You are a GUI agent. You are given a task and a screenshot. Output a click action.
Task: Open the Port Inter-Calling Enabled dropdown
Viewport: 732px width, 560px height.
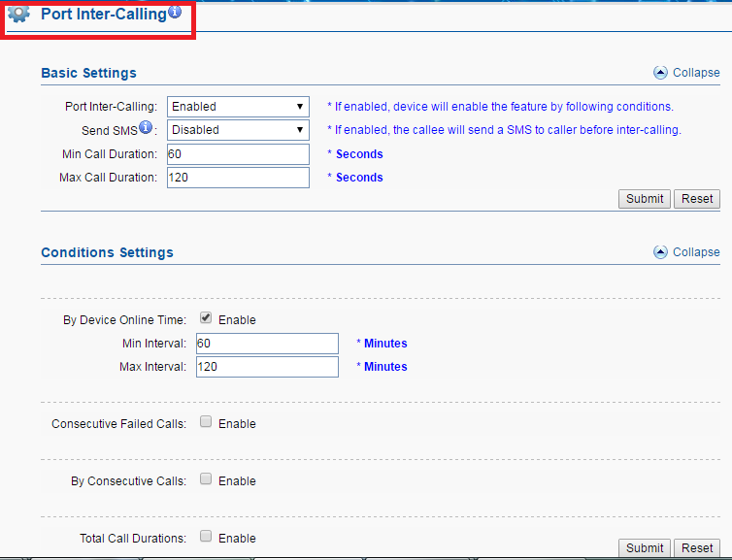(x=238, y=107)
